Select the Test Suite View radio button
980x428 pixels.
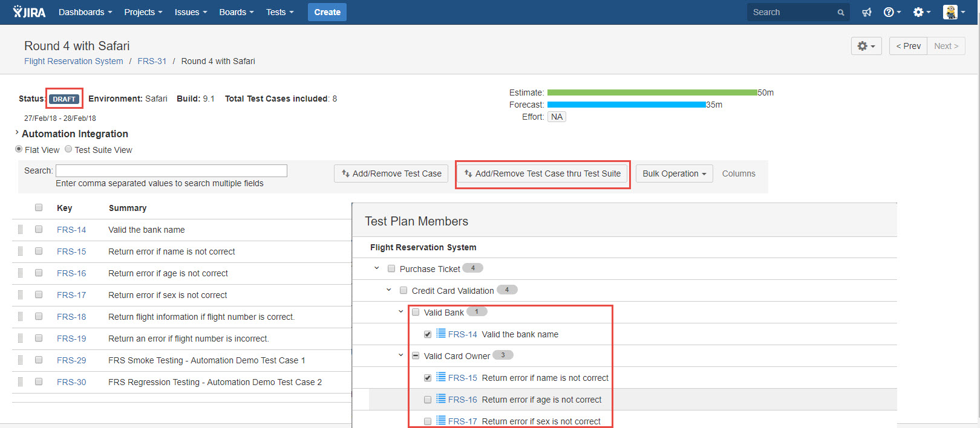tap(68, 149)
